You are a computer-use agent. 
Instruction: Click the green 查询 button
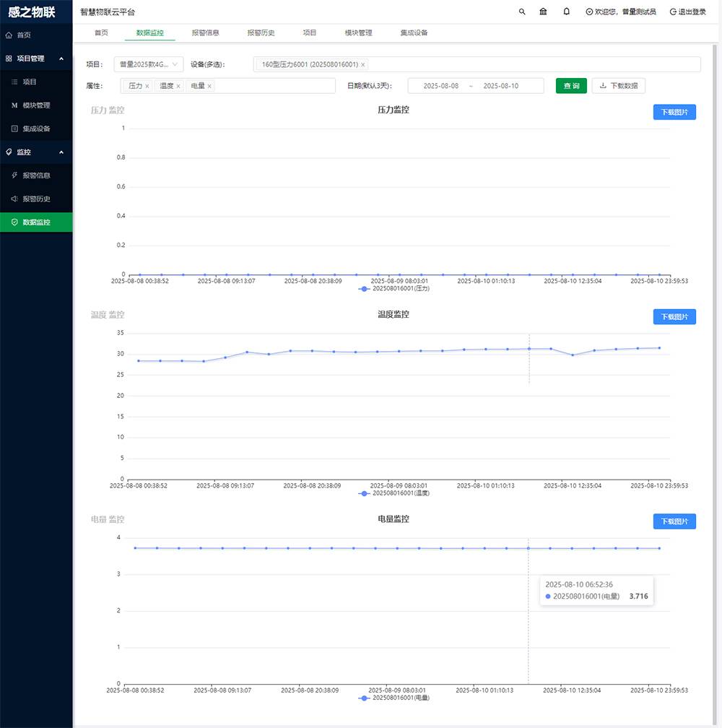tap(571, 86)
